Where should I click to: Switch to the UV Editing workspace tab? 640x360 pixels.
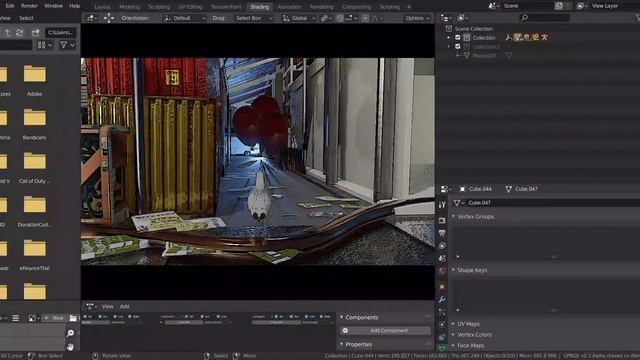[x=190, y=7]
